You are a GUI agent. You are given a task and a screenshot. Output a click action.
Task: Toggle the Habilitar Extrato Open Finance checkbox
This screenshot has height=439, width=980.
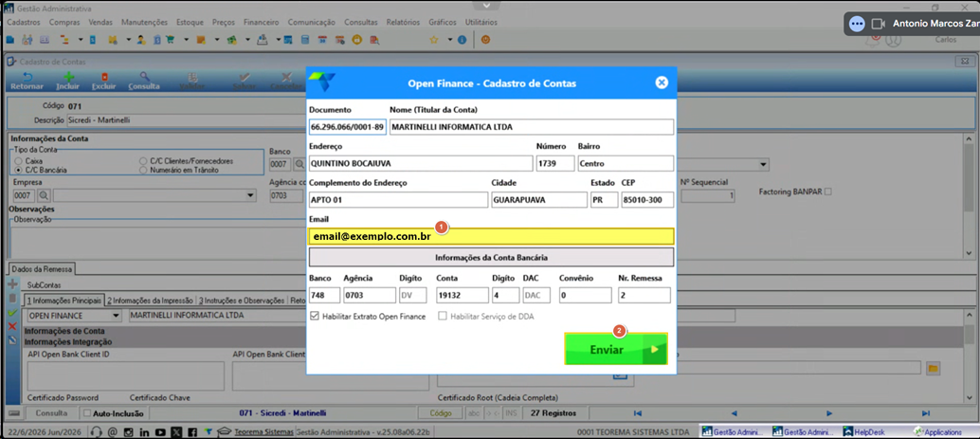[x=315, y=317]
